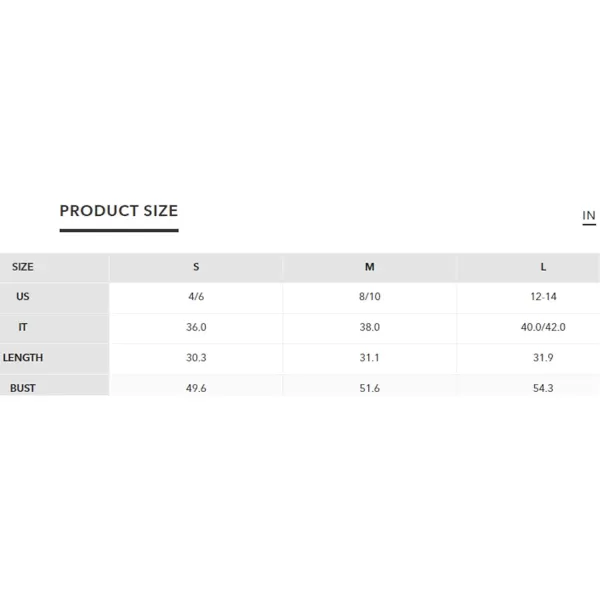
Task: Select the S size column header
Action: [196, 267]
